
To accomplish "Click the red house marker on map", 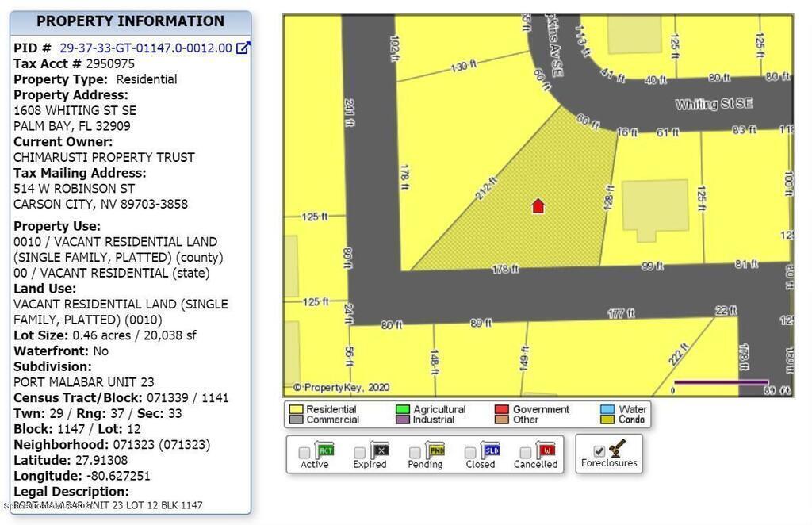I will coord(538,206).
